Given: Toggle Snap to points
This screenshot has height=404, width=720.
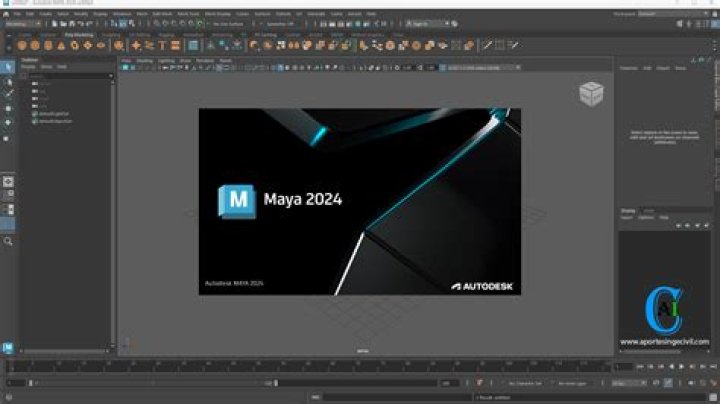Looking at the screenshot, I should [x=174, y=24].
